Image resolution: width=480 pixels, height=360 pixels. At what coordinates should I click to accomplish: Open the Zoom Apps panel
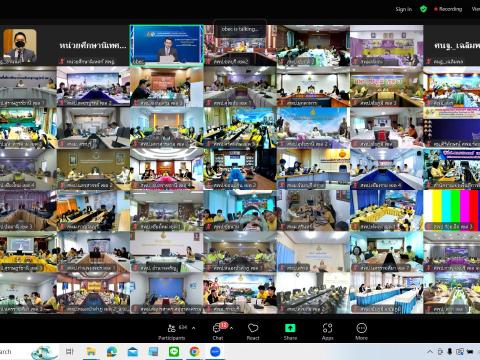(327, 332)
